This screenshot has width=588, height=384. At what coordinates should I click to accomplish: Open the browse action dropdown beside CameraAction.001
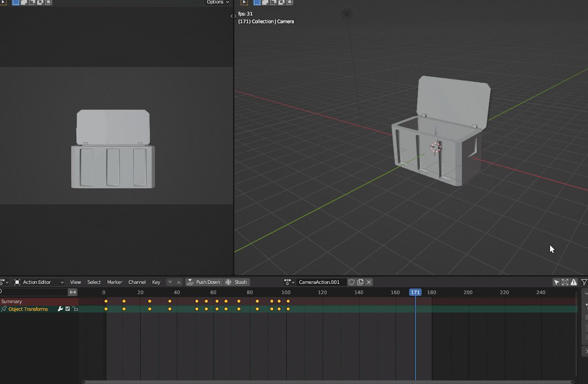[289, 282]
